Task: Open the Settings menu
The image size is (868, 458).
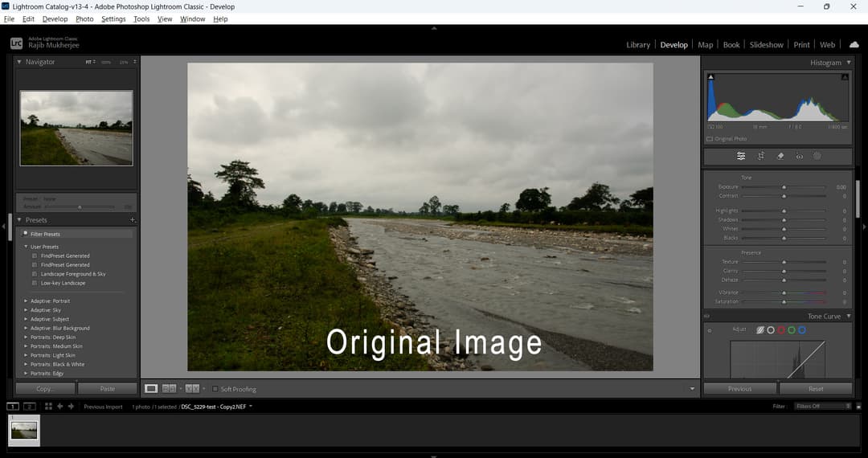Action: click(x=113, y=18)
